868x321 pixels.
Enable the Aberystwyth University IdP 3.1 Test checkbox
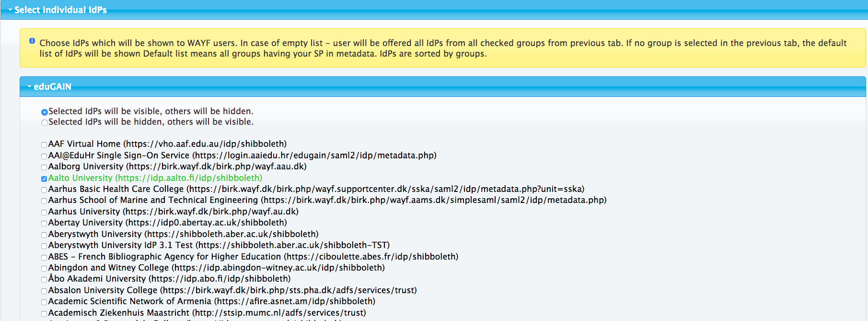44,246
